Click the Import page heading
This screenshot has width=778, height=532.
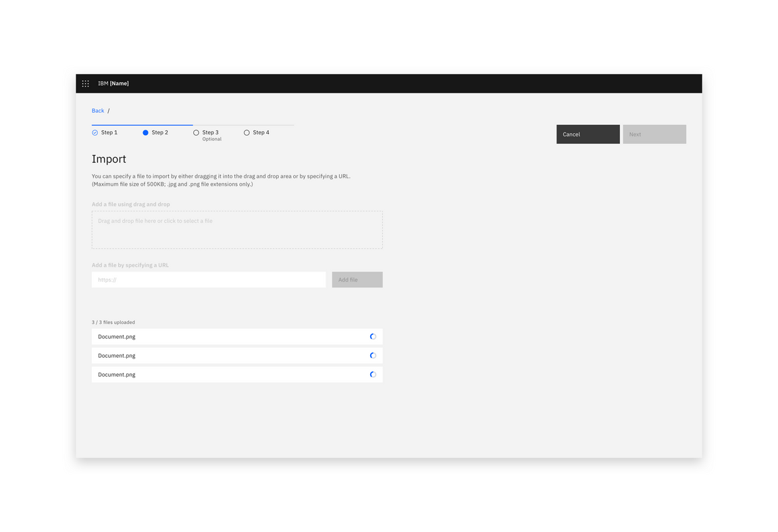tap(109, 159)
